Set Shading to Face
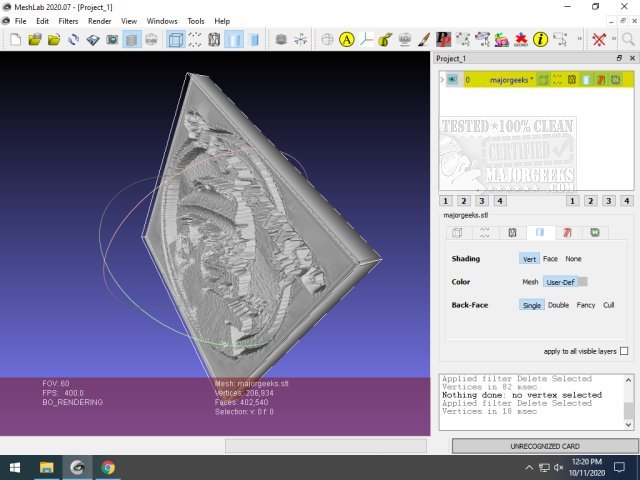640x480 pixels. 550,259
